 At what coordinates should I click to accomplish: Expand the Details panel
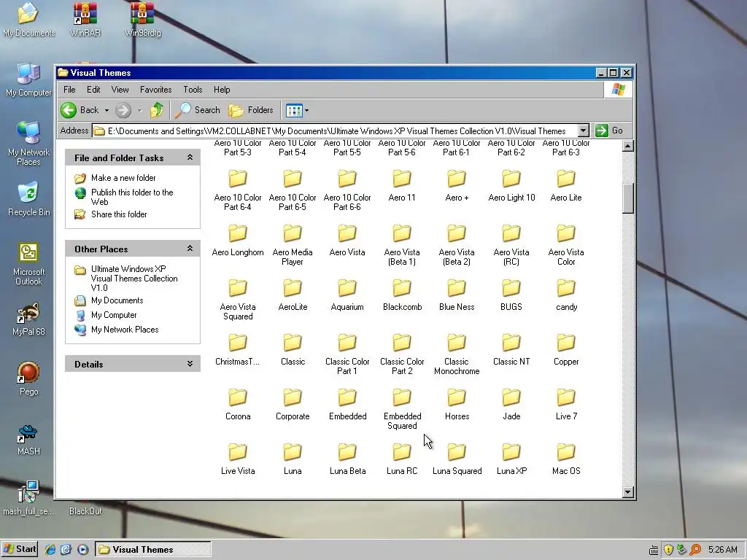[190, 364]
